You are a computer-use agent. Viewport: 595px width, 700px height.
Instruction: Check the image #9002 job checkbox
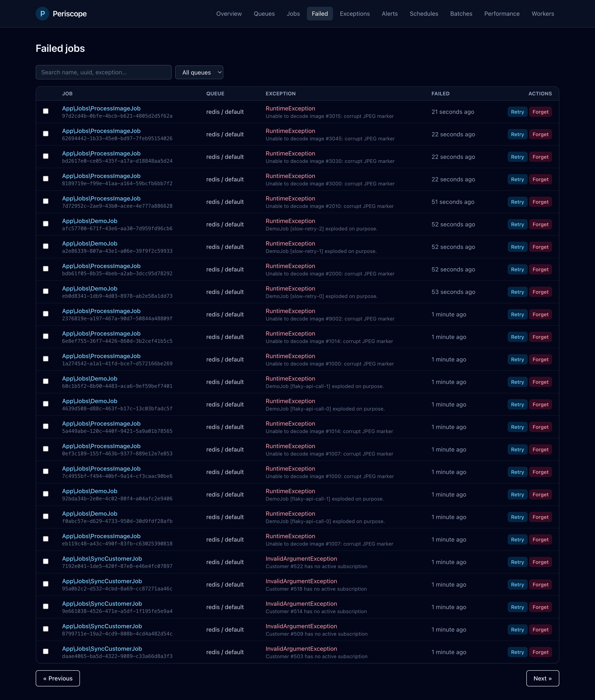[45, 314]
